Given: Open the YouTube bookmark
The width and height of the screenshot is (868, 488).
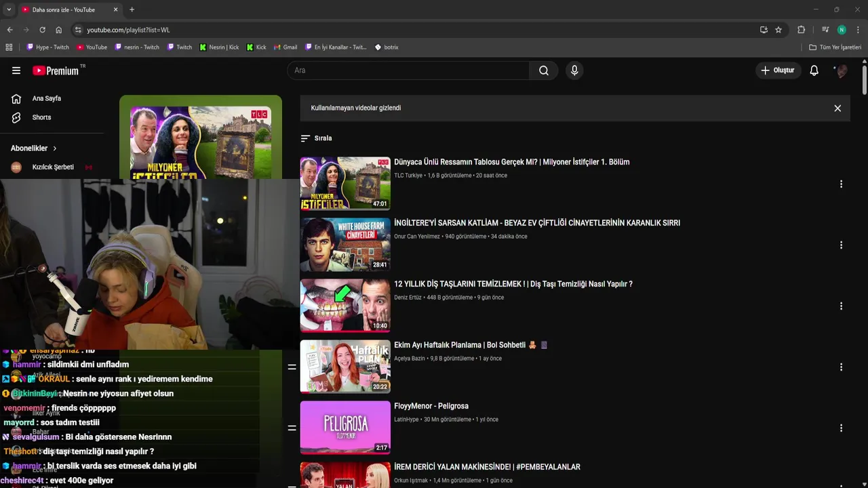Looking at the screenshot, I should click(x=92, y=47).
